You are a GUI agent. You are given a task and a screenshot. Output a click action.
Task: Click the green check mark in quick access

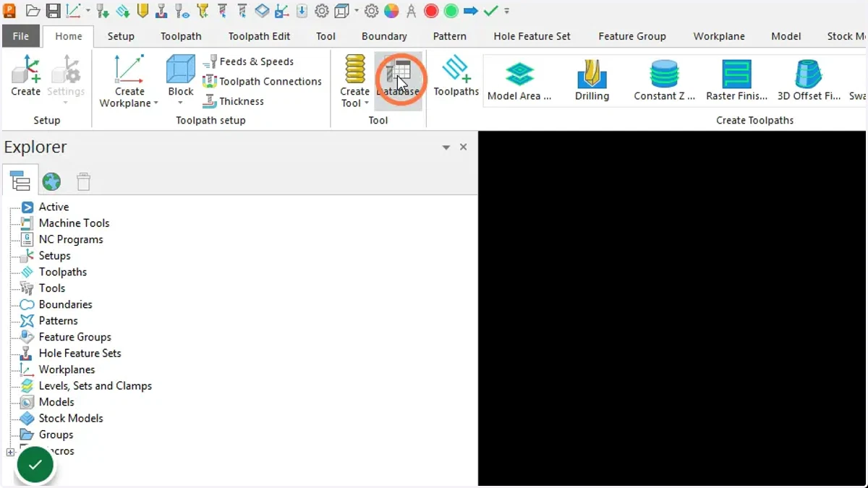(x=490, y=11)
